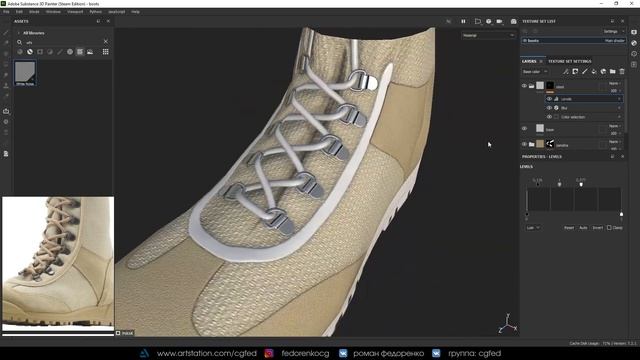Switch Assets panel to grid view
Screen dimensions: 640x360
(106, 52)
